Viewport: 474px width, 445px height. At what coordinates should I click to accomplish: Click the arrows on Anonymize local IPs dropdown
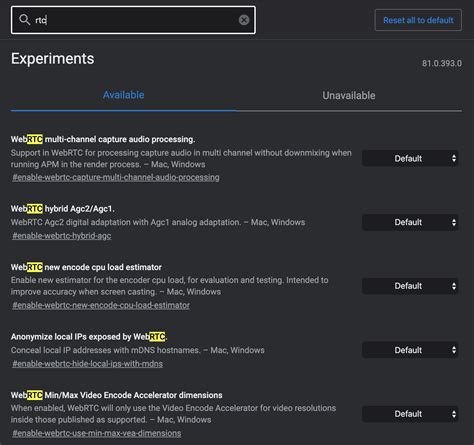(x=454, y=350)
